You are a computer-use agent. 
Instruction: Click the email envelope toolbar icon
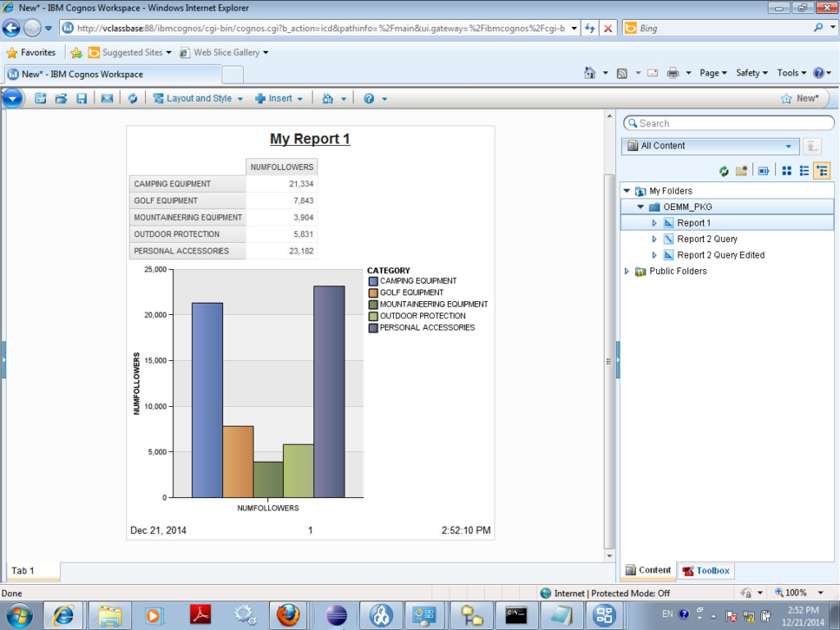107,98
